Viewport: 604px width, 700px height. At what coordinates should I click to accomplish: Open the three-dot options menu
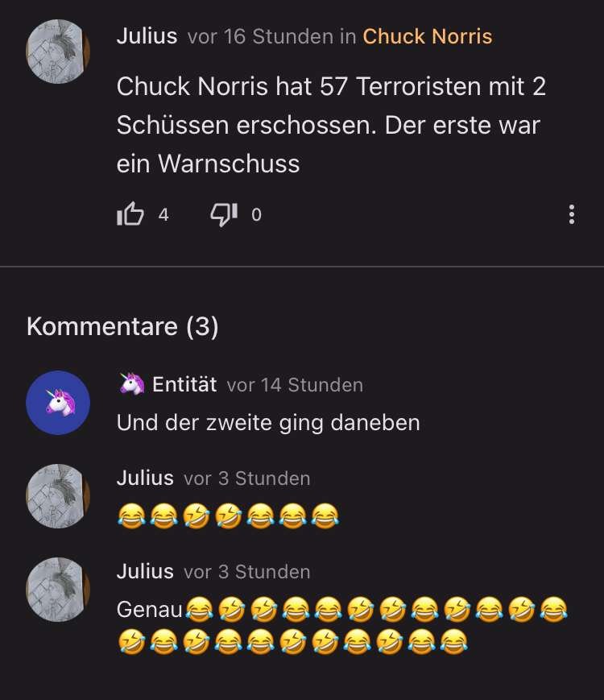[572, 214]
